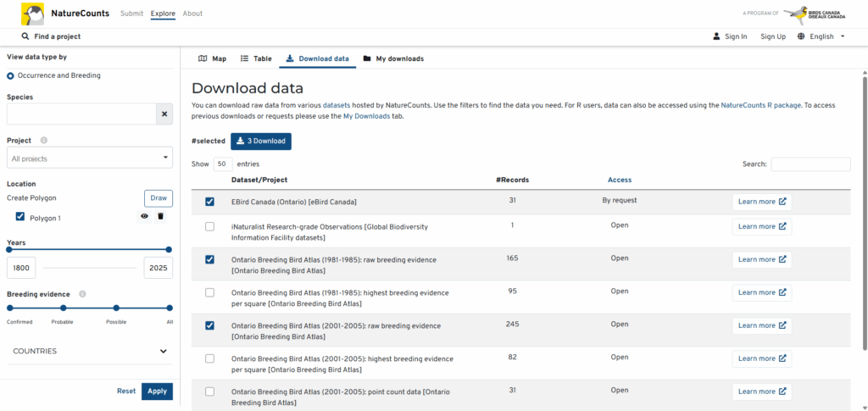Toggle Polygon 1 visibility eye icon

click(x=144, y=217)
